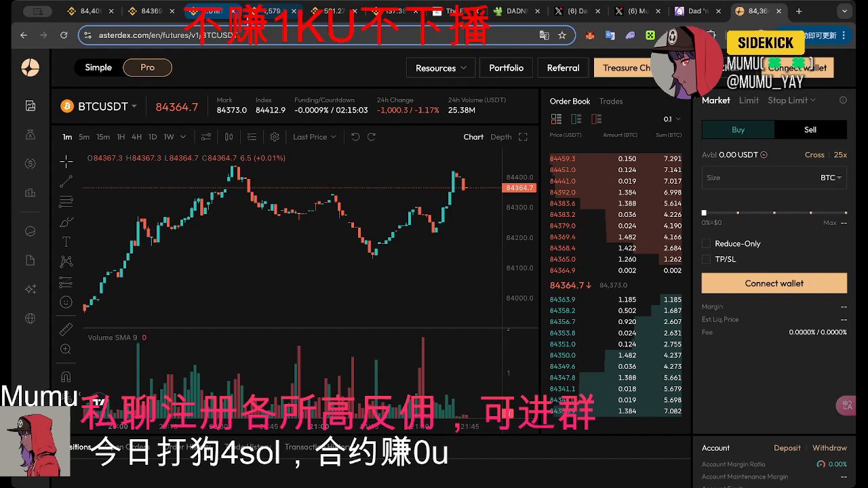This screenshot has width=868, height=488.
Task: Bookmark this page with star icon
Action: tap(562, 35)
